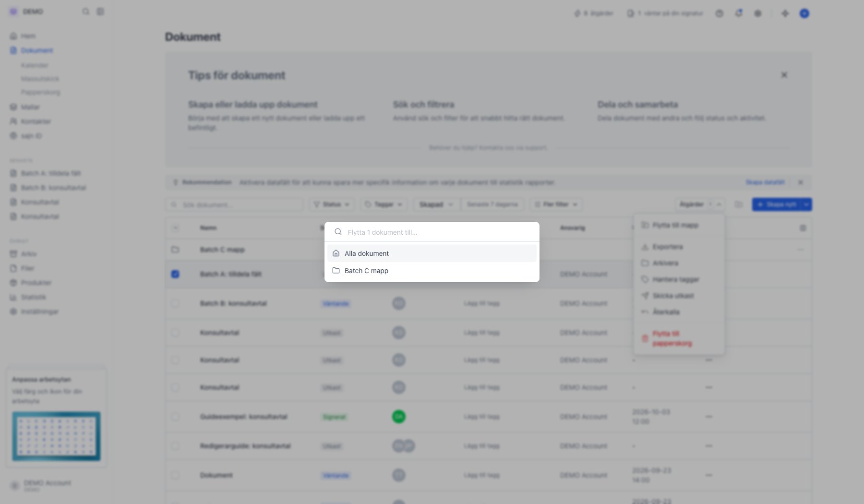Toggle the sidebar panel icon near DEMO
The width and height of the screenshot is (864, 504).
[x=100, y=12]
